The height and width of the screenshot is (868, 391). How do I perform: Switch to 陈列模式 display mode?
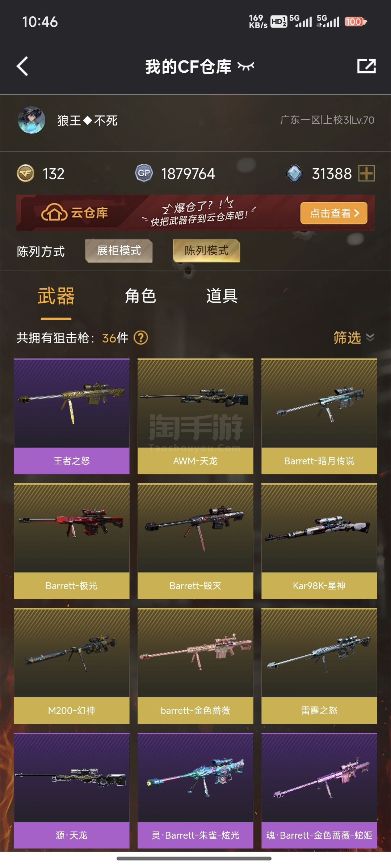pyautogui.click(x=207, y=251)
